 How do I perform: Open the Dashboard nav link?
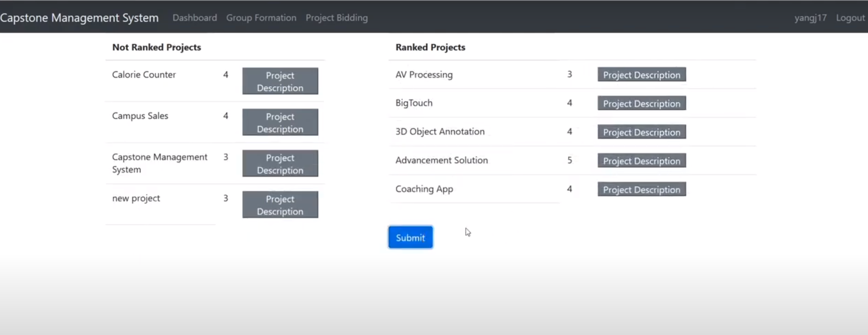click(194, 18)
